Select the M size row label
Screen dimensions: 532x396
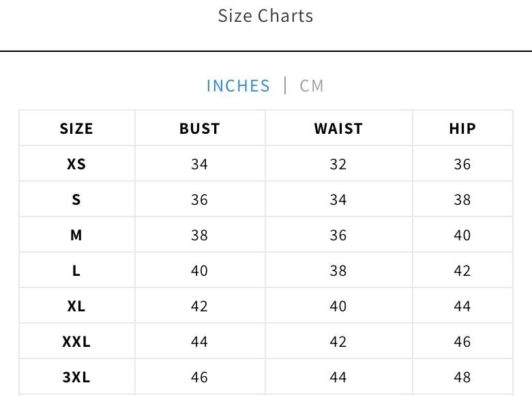76,235
